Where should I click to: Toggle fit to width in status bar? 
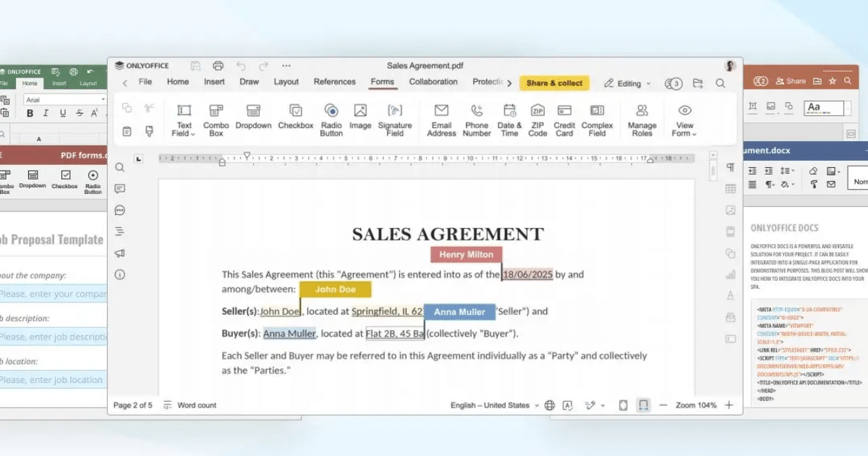pos(642,405)
